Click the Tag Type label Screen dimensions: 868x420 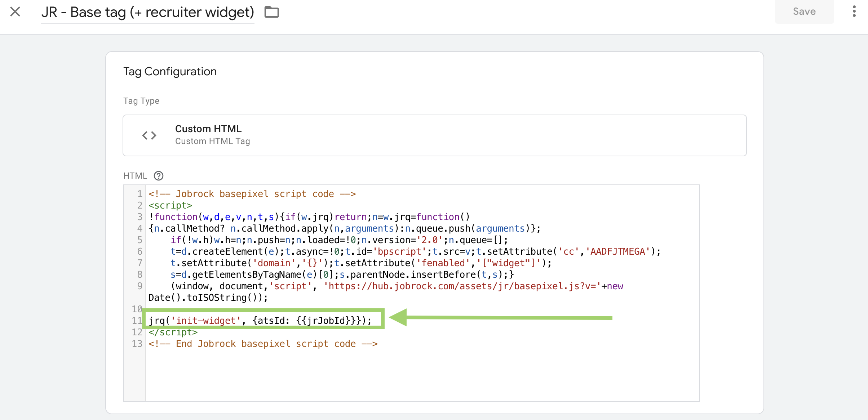pos(141,101)
